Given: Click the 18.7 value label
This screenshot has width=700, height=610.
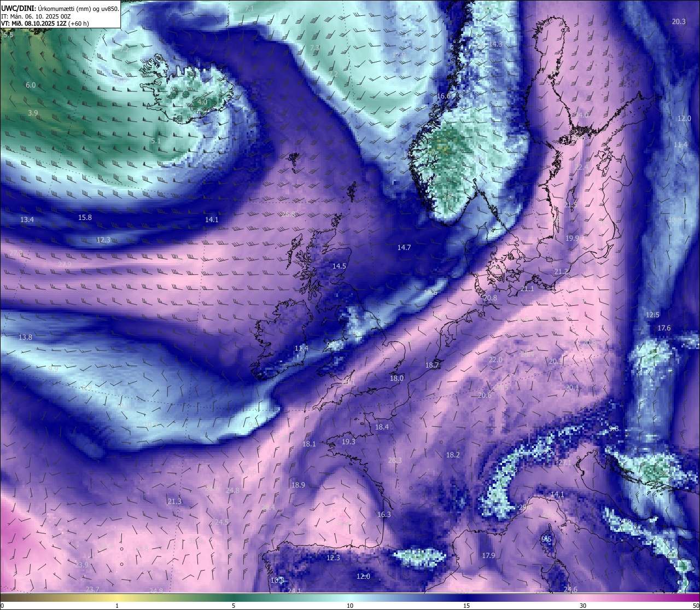Looking at the screenshot, I should pos(432,365).
